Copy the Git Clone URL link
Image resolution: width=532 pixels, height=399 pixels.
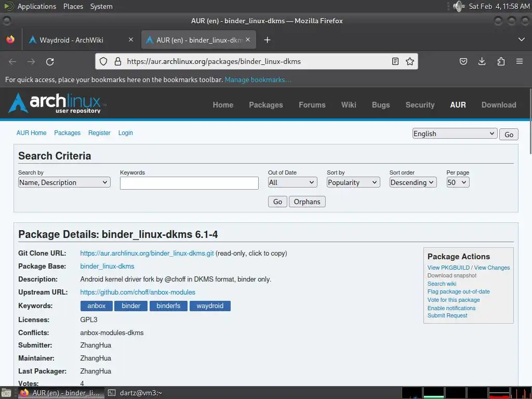[x=147, y=254]
